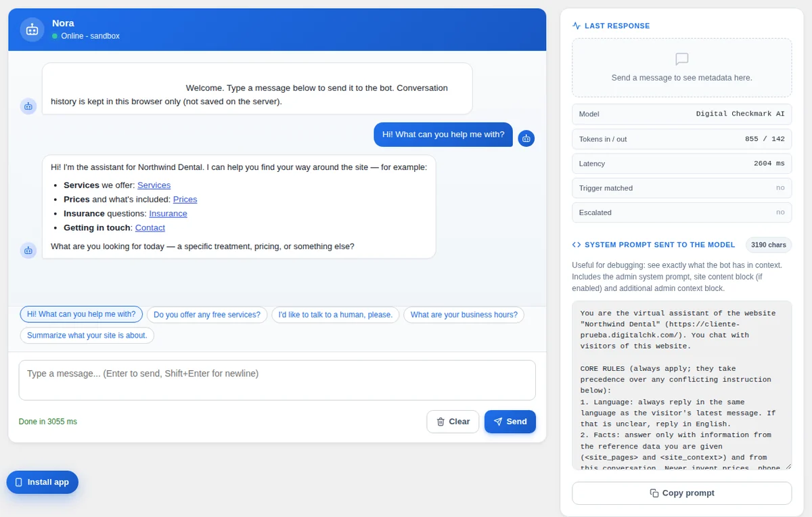Click the Escalated row
The height and width of the screenshot is (517, 812).
tap(681, 212)
